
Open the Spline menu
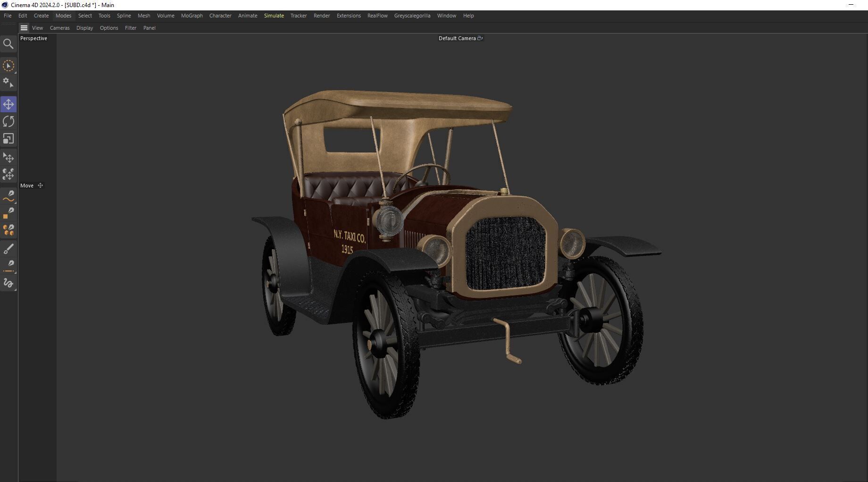pyautogui.click(x=124, y=16)
